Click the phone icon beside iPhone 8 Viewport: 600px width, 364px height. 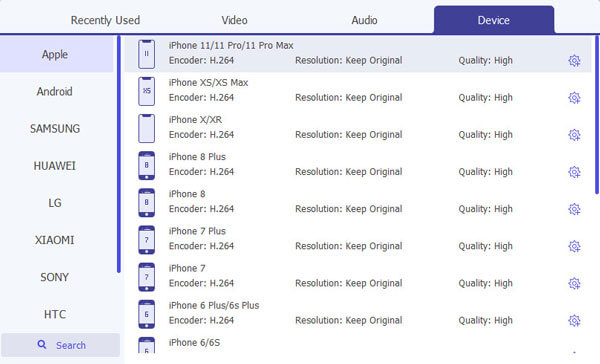(x=147, y=202)
